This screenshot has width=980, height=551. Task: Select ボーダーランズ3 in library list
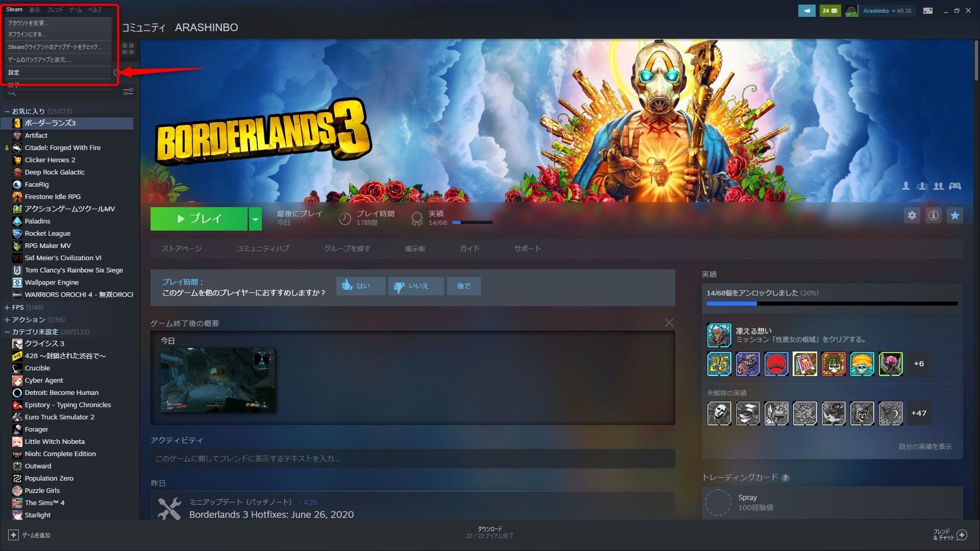67,123
